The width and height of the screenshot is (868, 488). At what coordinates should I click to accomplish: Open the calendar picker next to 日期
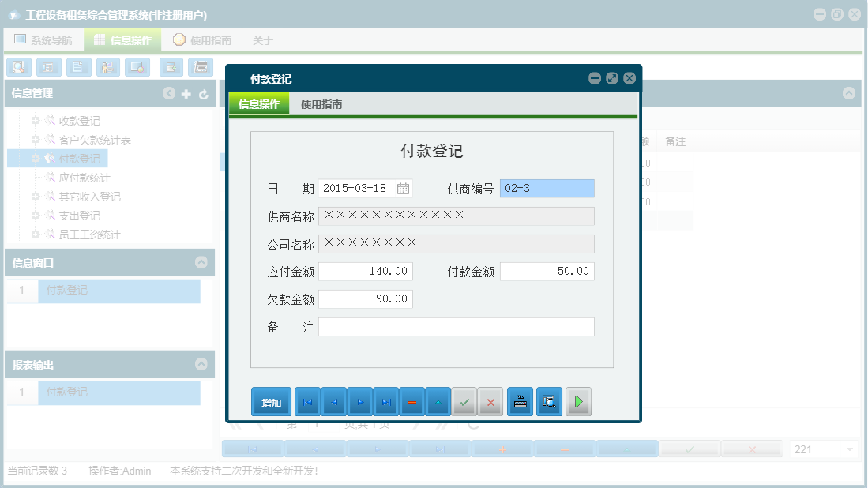(400, 188)
